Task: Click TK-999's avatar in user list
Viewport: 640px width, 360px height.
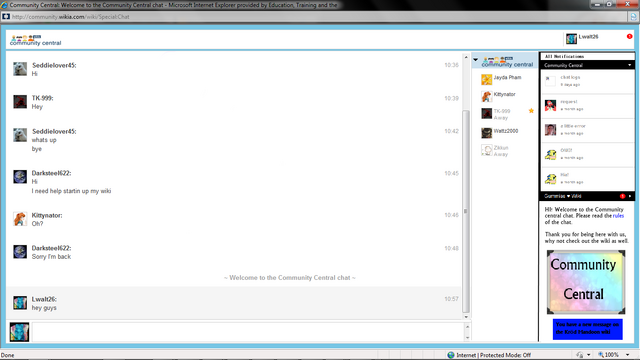Action: coord(486,113)
